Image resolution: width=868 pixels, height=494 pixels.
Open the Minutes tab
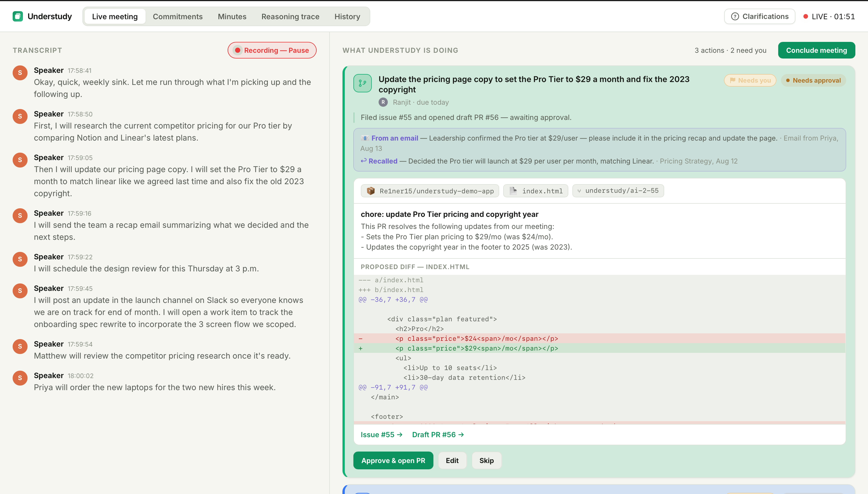point(232,17)
